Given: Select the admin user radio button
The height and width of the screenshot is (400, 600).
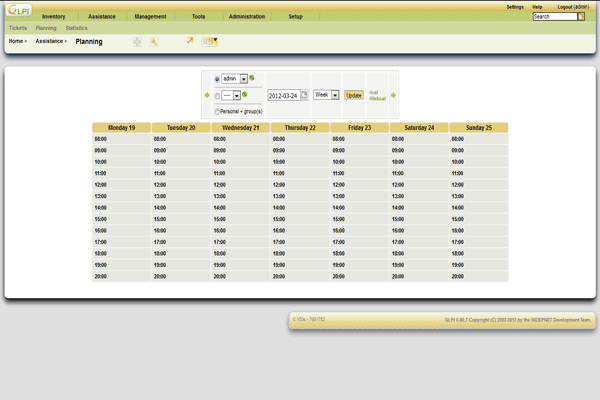Looking at the screenshot, I should click(217, 79).
